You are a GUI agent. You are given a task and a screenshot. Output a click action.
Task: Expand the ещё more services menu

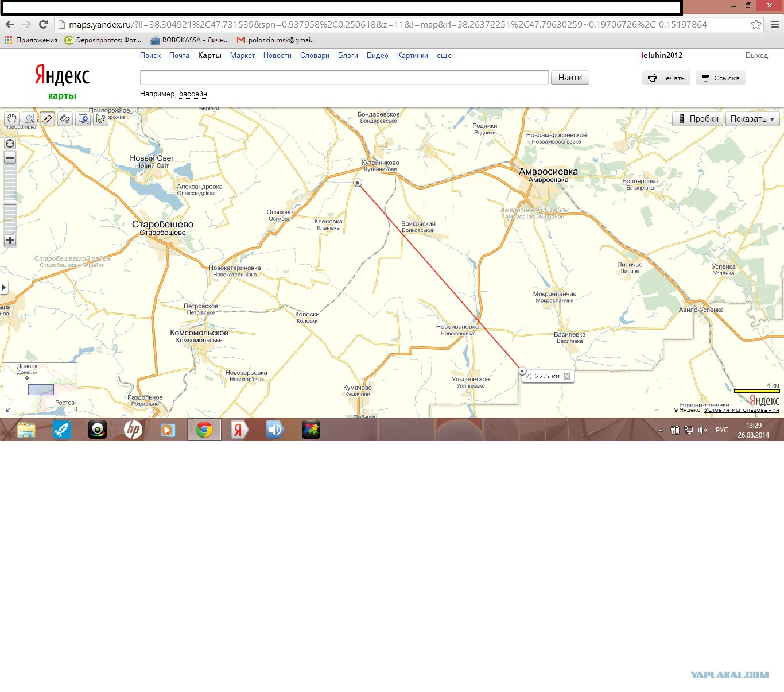tap(444, 56)
